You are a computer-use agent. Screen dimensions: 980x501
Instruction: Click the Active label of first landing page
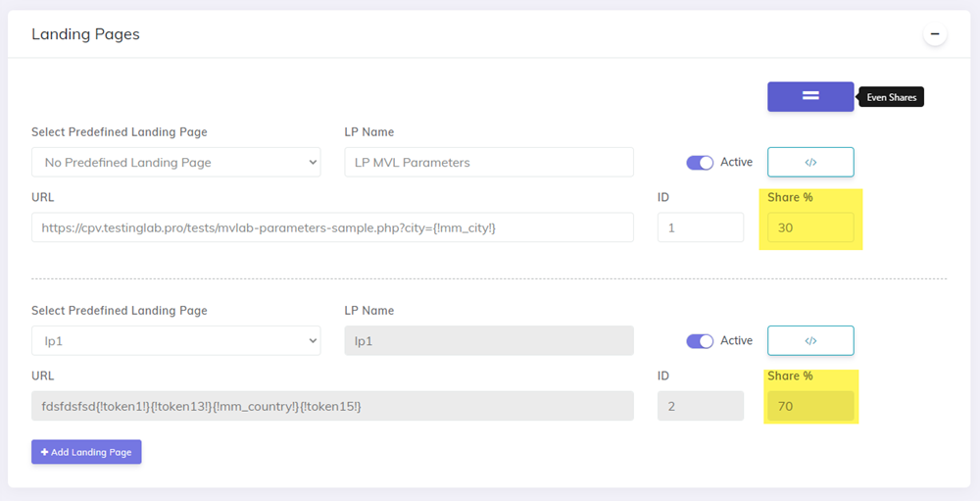[x=736, y=162]
